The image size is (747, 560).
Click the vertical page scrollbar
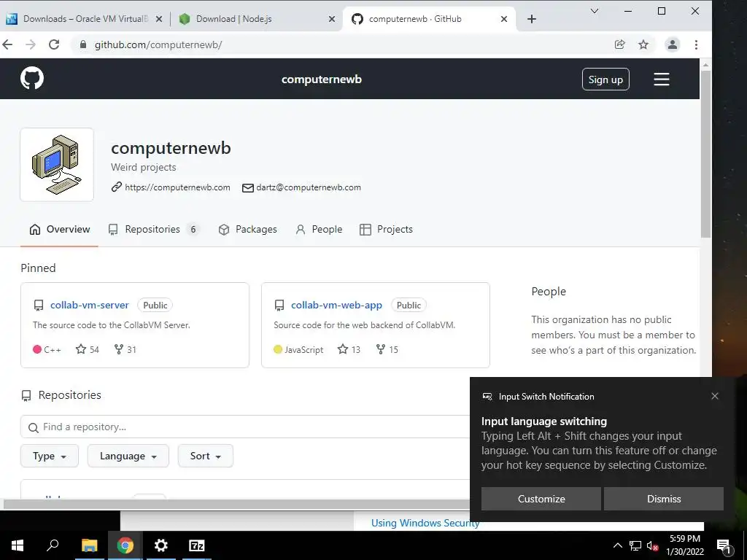tap(705, 155)
